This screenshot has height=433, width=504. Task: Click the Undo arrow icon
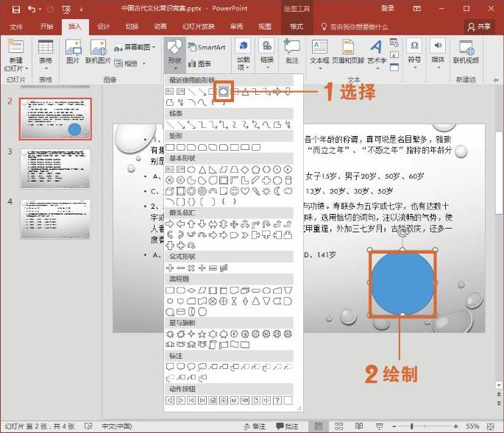click(32, 10)
